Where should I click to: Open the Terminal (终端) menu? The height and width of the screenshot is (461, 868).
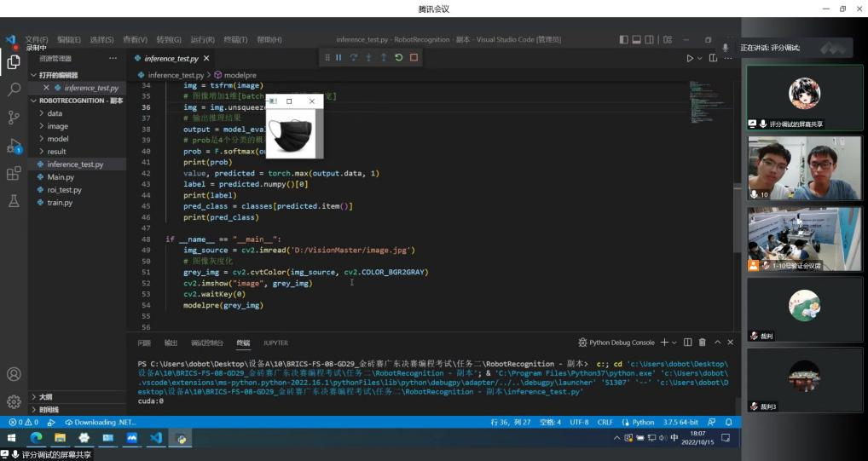pos(236,40)
